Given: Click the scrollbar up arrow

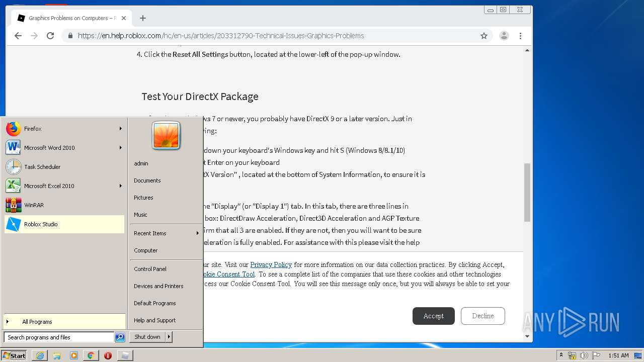Looking at the screenshot, I should [527, 50].
